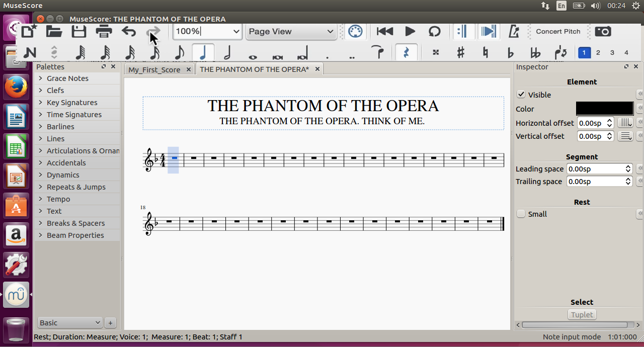Start playback with play button
Screen dimensions: 644x347
click(410, 31)
